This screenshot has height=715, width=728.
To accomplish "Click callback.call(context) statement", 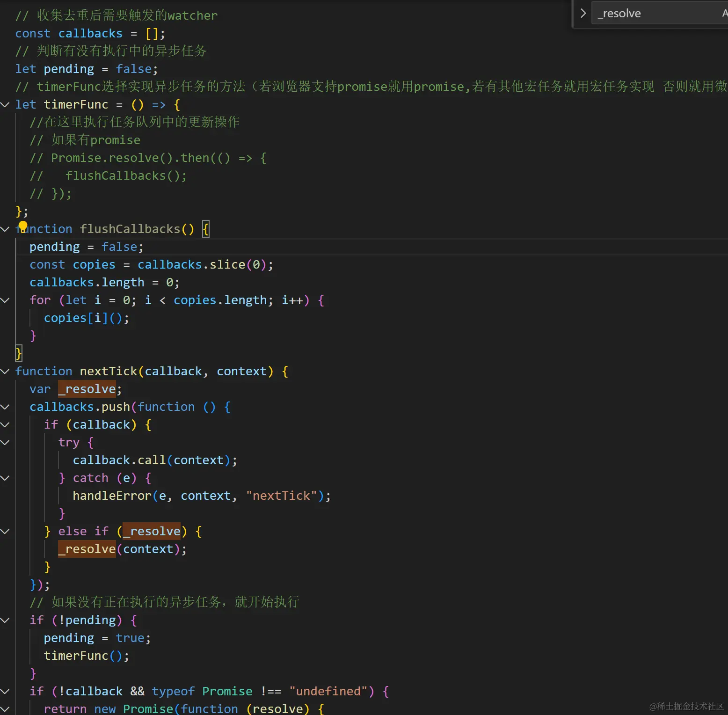I will click(x=155, y=460).
